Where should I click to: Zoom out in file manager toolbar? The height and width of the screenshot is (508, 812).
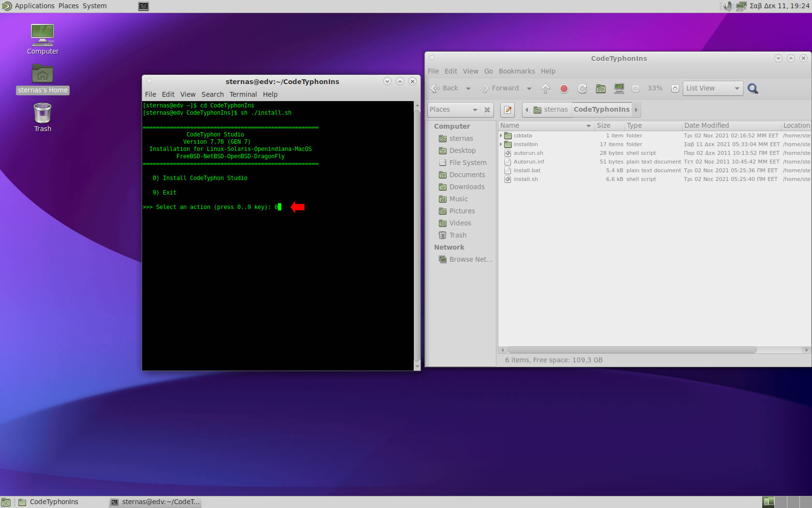[x=636, y=89]
